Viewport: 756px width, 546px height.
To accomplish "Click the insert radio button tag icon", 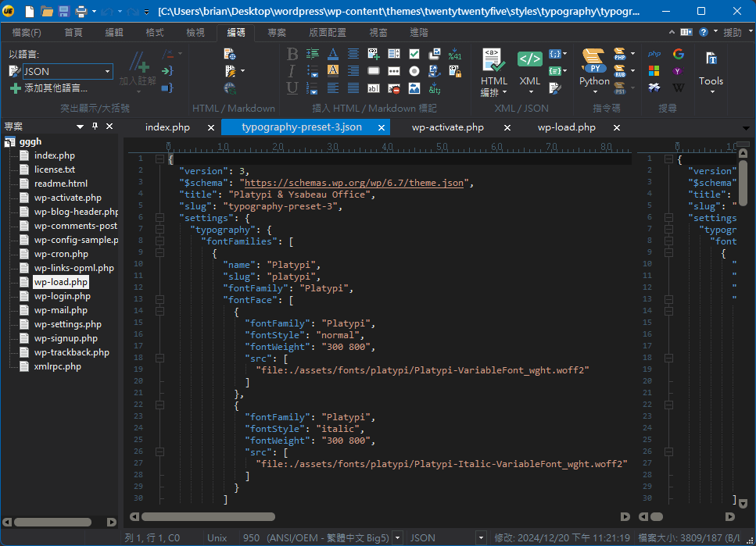I will (x=414, y=71).
